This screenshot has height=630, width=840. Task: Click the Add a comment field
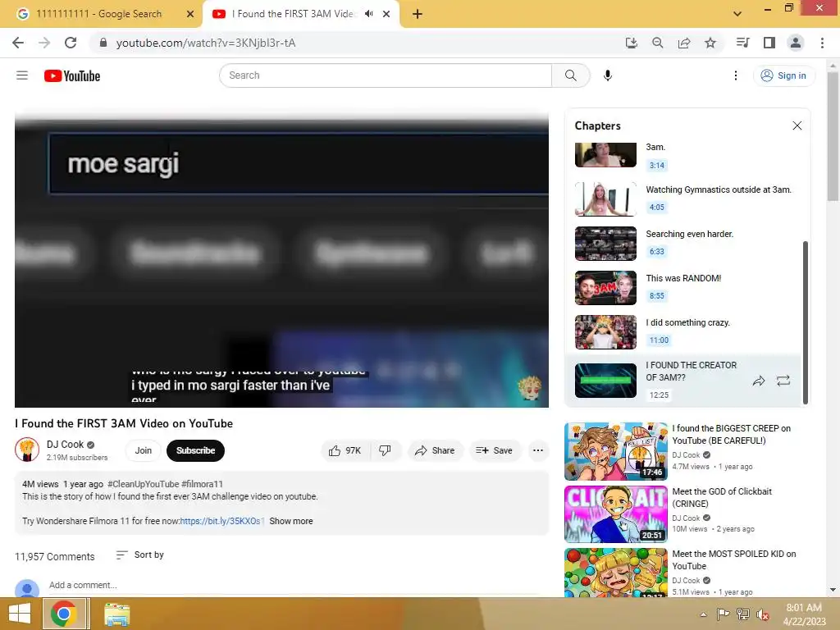(x=294, y=585)
